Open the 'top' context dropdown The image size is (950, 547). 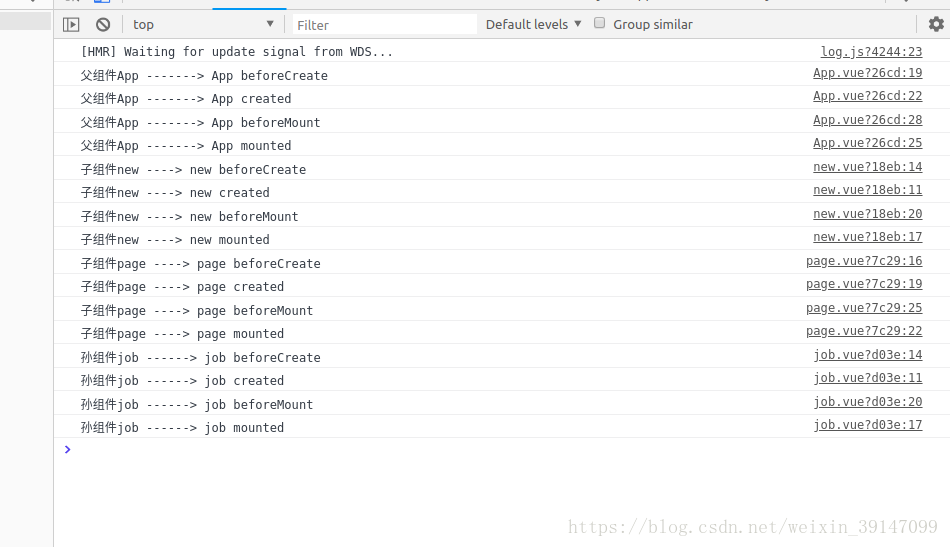203,24
